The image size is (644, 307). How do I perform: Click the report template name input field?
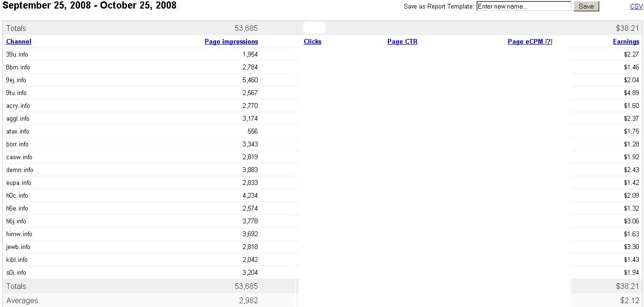click(x=523, y=6)
